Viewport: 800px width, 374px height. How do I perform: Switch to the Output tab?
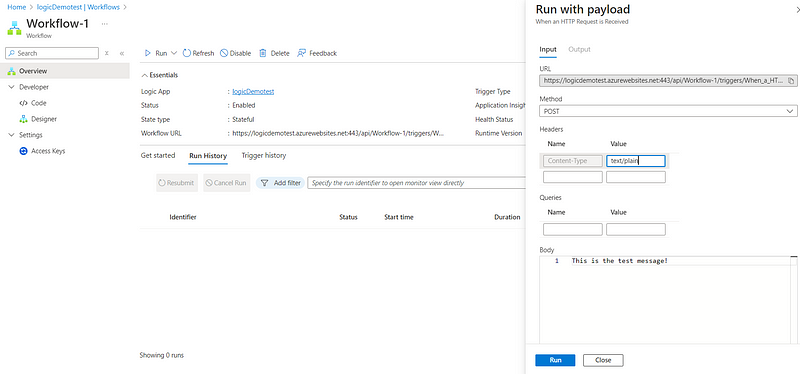coord(580,49)
